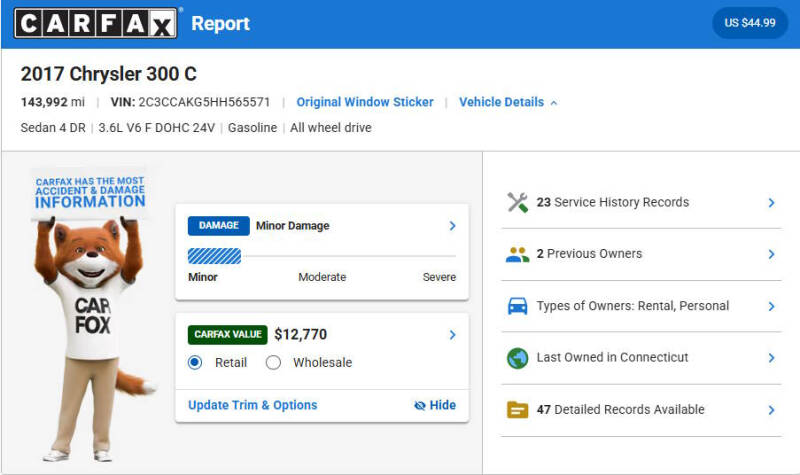Screen dimensions: 800x475
Task: Click the CARFAX VALUE green badge
Action: click(x=228, y=335)
